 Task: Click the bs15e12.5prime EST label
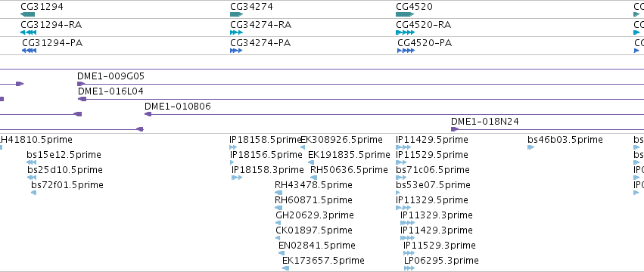(64, 155)
